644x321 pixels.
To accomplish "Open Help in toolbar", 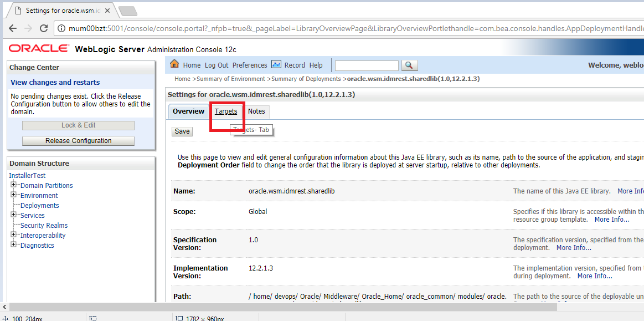I will click(x=316, y=65).
